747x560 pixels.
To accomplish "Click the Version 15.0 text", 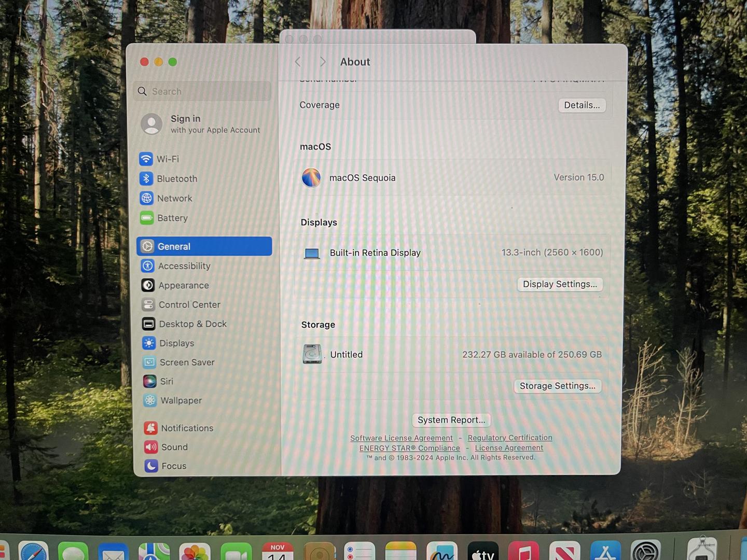I will 578,177.
